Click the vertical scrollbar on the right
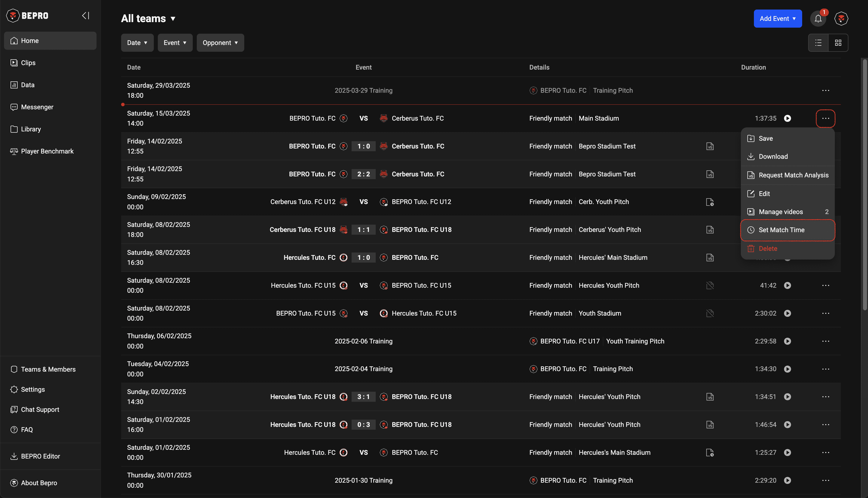The height and width of the screenshot is (498, 868). pos(864,185)
